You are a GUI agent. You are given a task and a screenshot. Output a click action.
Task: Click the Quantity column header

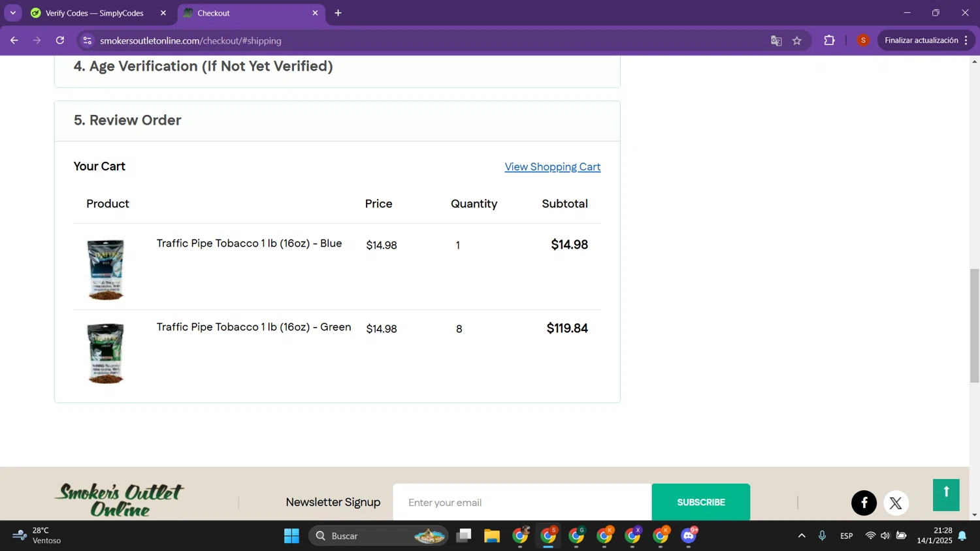click(x=474, y=204)
